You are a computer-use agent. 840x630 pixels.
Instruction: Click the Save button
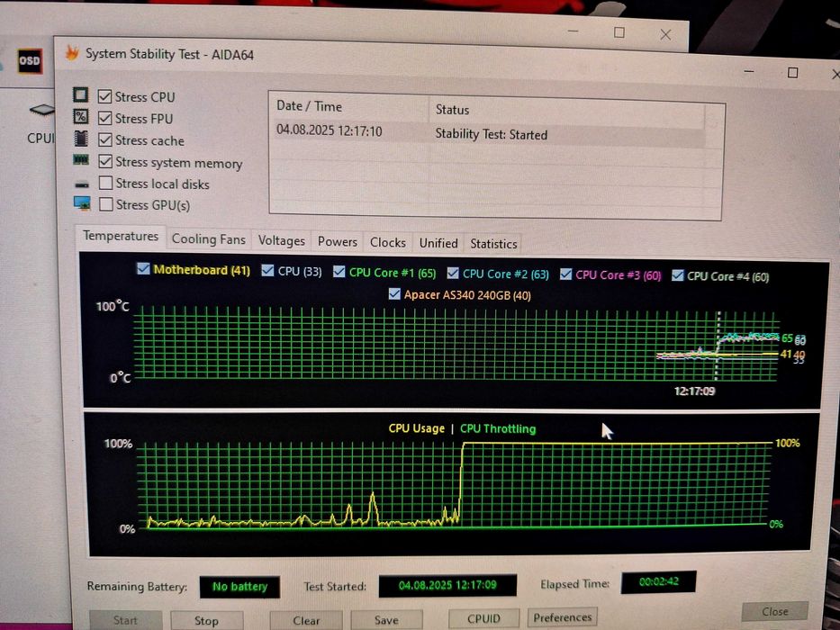tap(386, 620)
